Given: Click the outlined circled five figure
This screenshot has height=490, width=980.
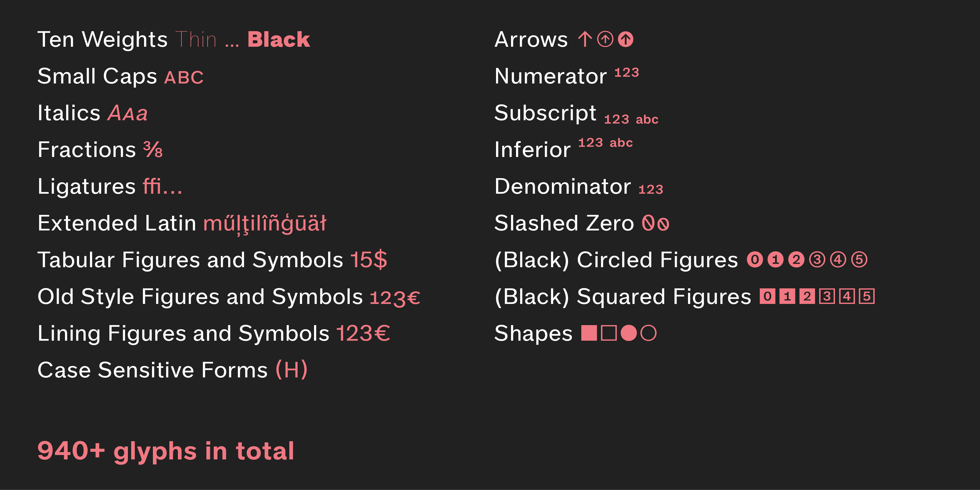Looking at the screenshot, I should point(859,260).
